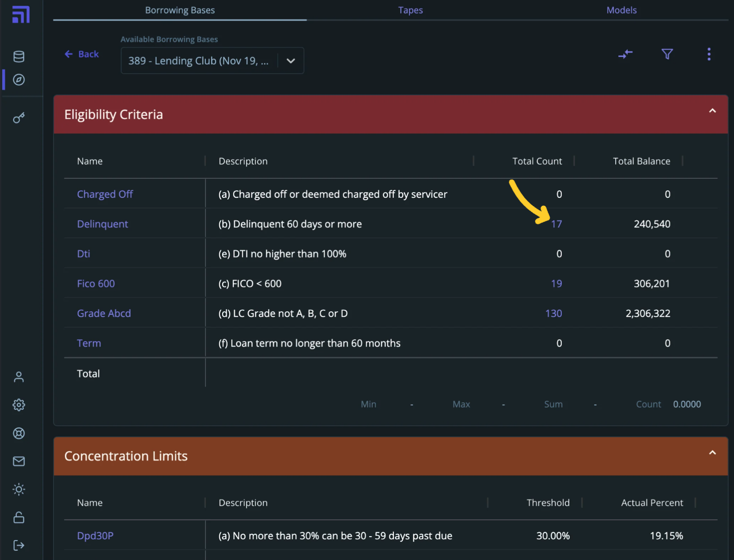734x560 pixels.
Task: Collapse the Concentration Limits section
Action: tap(712, 453)
